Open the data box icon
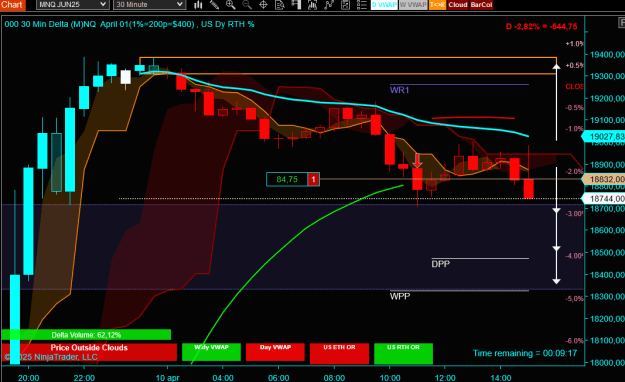The image size is (625, 382). coord(280,5)
